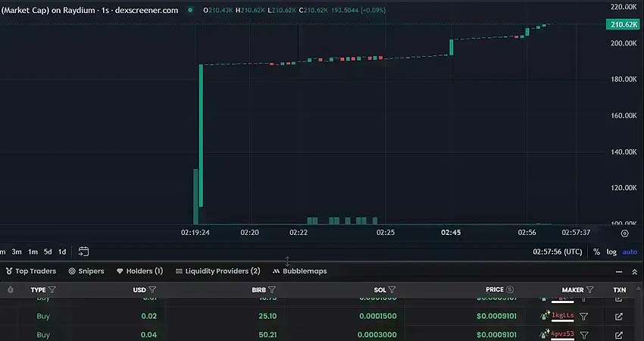
Task: Click the PRICE column currency switch icon
Action: (510, 289)
